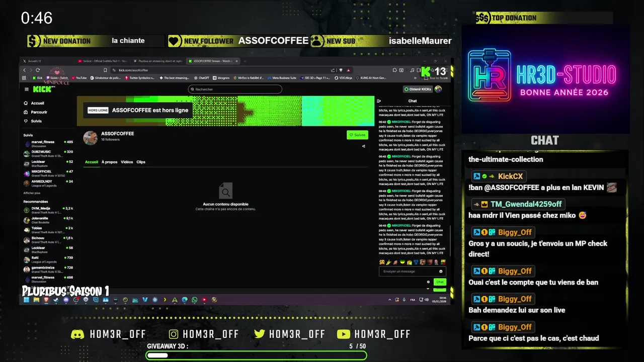Open chat settings gear icon

coord(428,282)
